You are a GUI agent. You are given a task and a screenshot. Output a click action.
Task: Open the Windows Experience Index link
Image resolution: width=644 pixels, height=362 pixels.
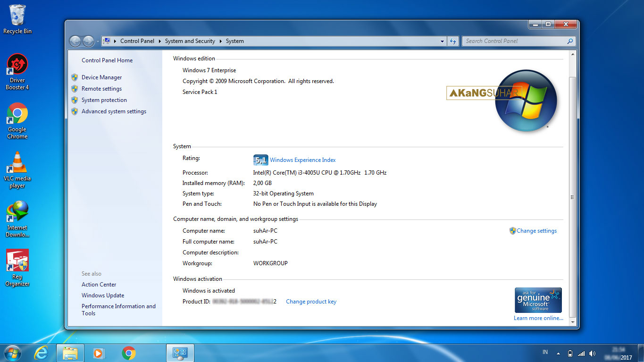tap(303, 160)
